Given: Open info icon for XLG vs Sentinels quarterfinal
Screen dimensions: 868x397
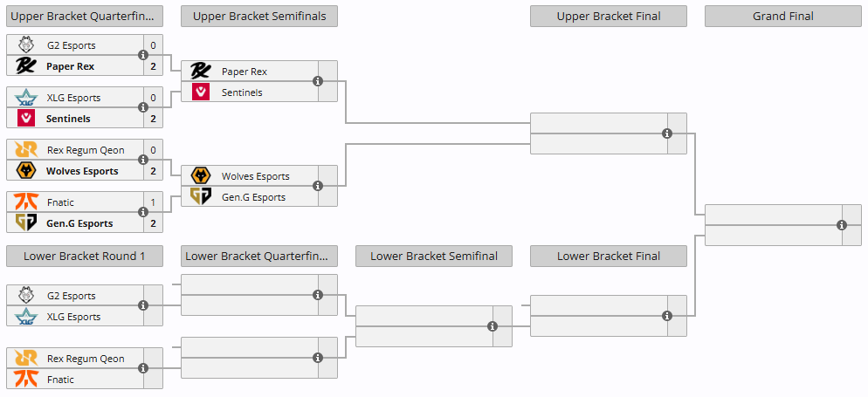Looking at the screenshot, I should coord(143,107).
